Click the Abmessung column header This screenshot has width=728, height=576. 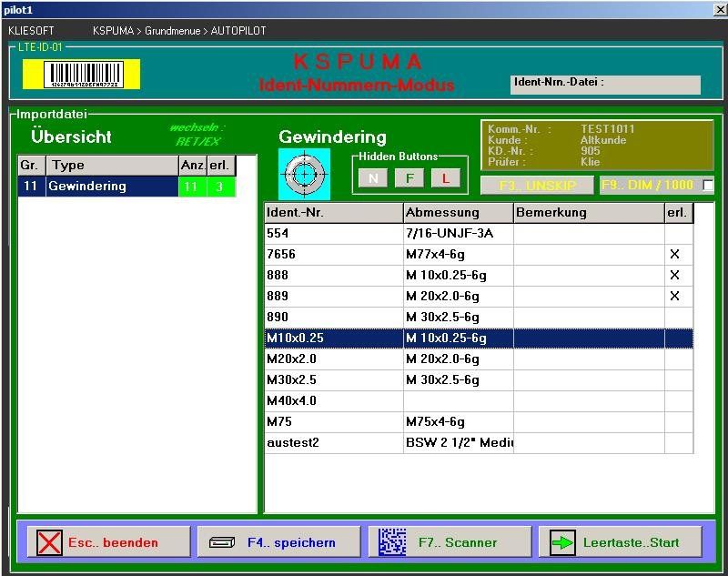(458, 213)
